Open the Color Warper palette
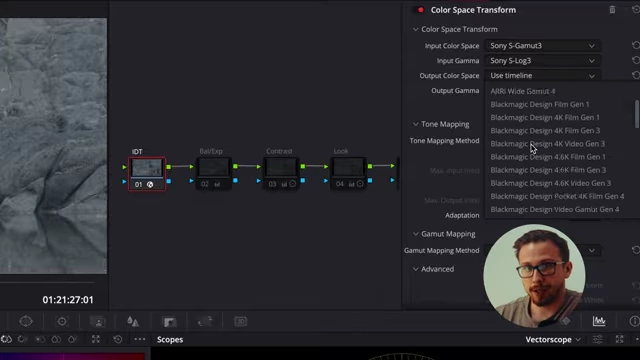The width and height of the screenshot is (640, 360). (26, 321)
